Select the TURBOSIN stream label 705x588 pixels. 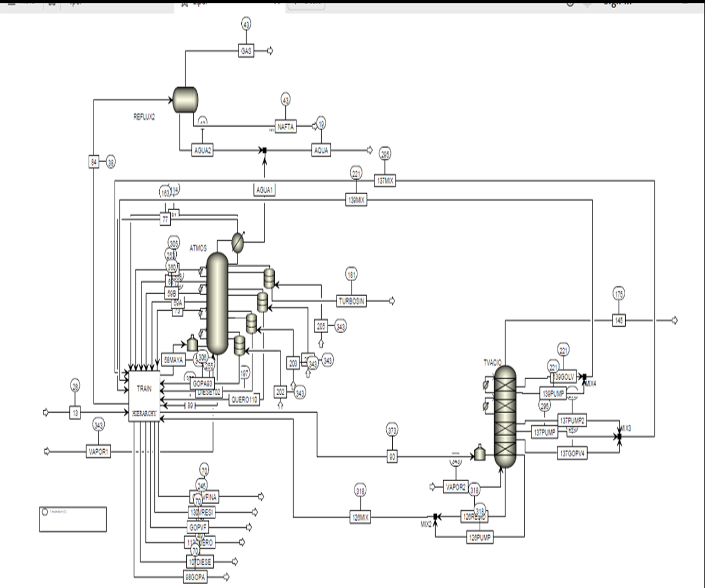point(351,301)
